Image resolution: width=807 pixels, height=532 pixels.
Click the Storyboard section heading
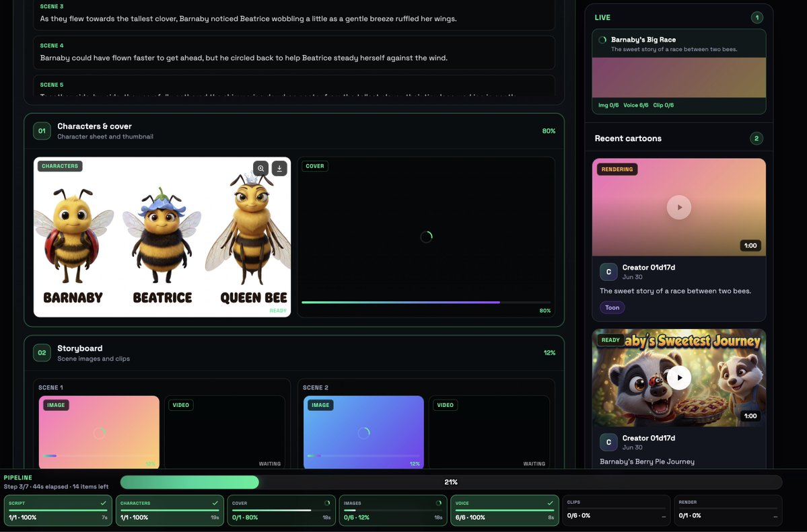click(x=80, y=348)
